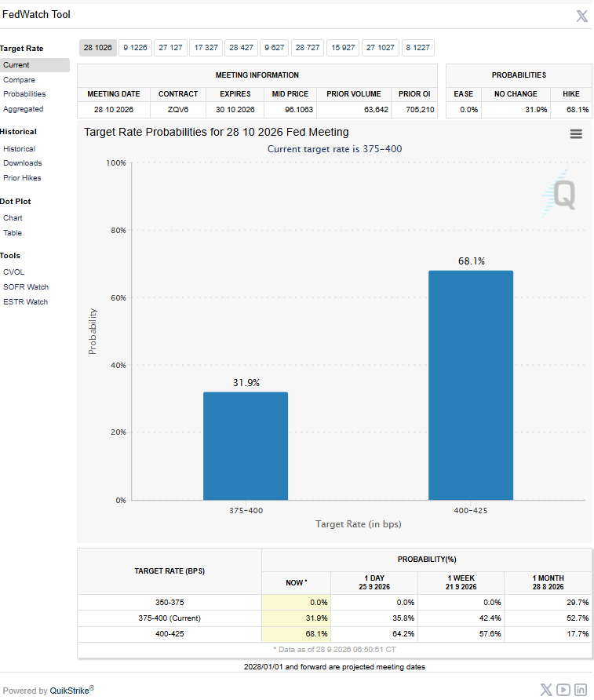Viewport: 594px width, 700px height.
Task: Open the X icon in the footer
Action: pos(546,689)
